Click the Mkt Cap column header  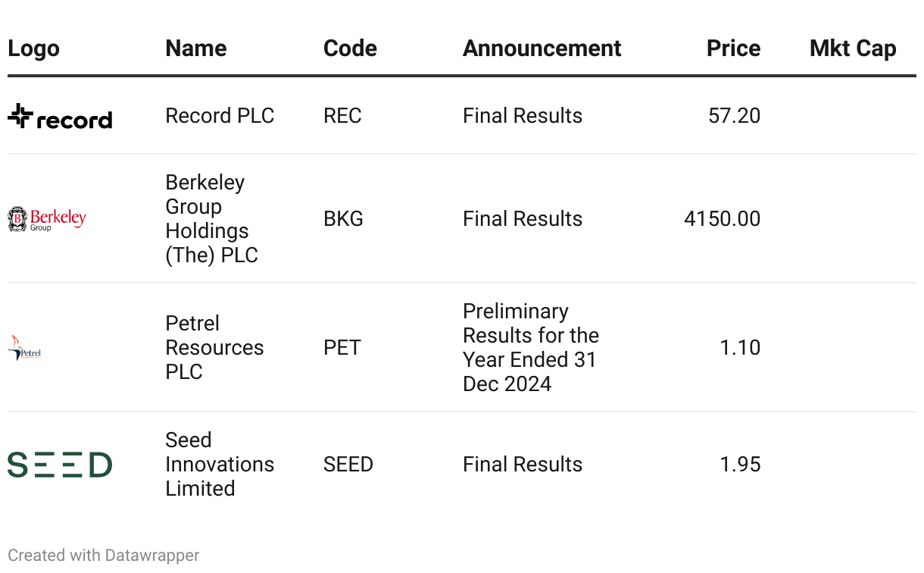click(x=853, y=49)
